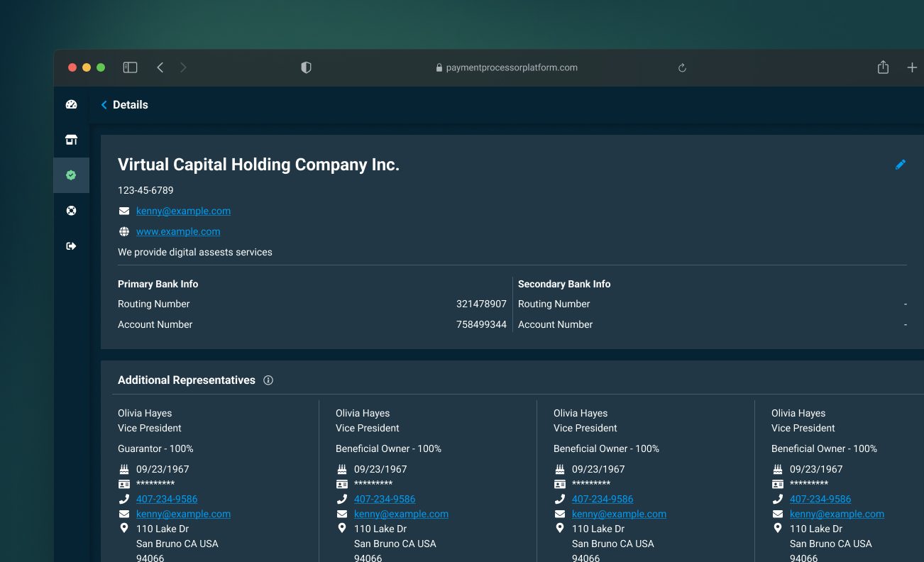Click email link in third representative card
The width and height of the screenshot is (924, 562).
[x=619, y=514]
